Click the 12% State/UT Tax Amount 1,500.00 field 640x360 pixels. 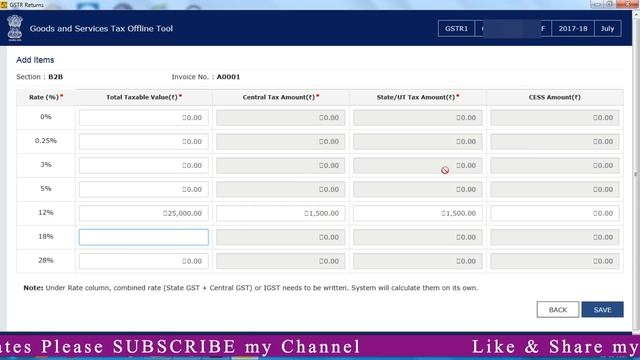coord(418,213)
